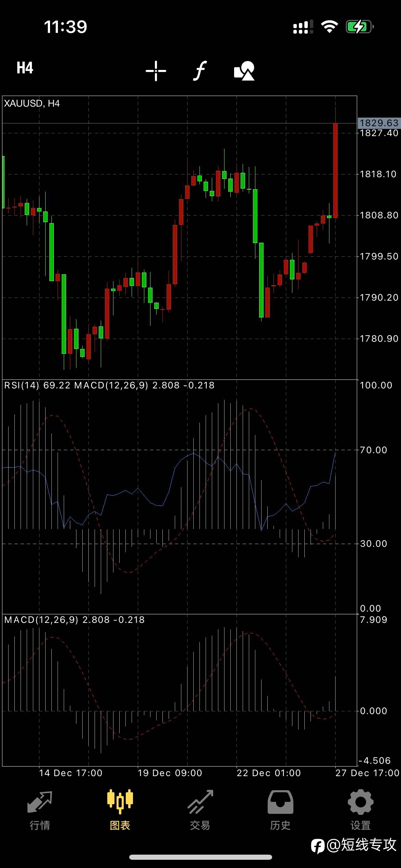Tap the current price tag 1829.63
This screenshot has height=868, width=401.
coord(379,123)
